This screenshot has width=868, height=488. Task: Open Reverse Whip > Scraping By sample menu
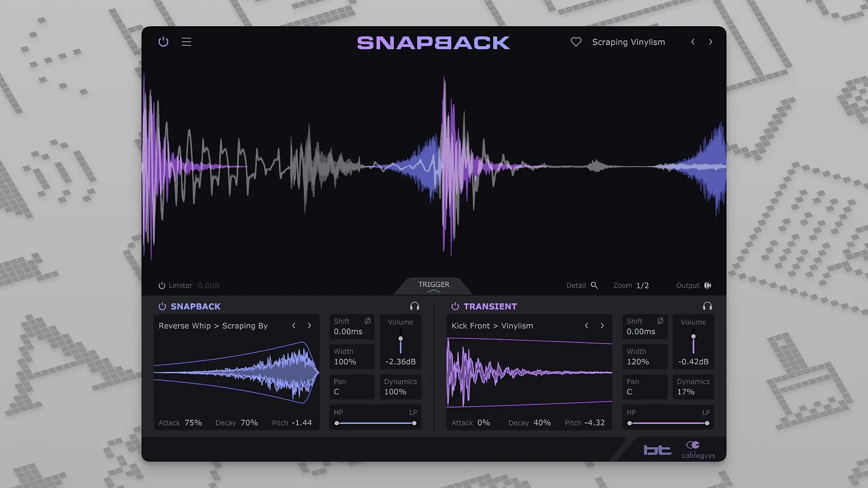pyautogui.click(x=213, y=326)
